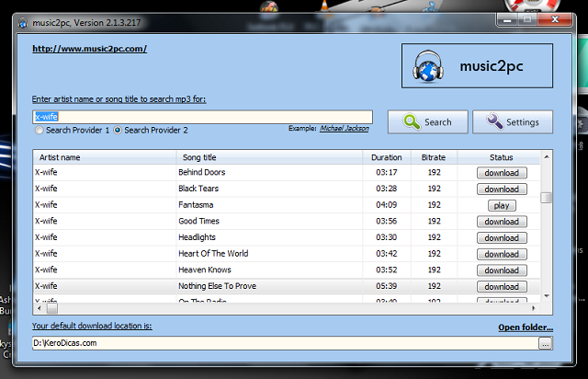The image size is (588, 379).
Task: Click the 03:17 duration cell
Action: pyautogui.click(x=387, y=172)
